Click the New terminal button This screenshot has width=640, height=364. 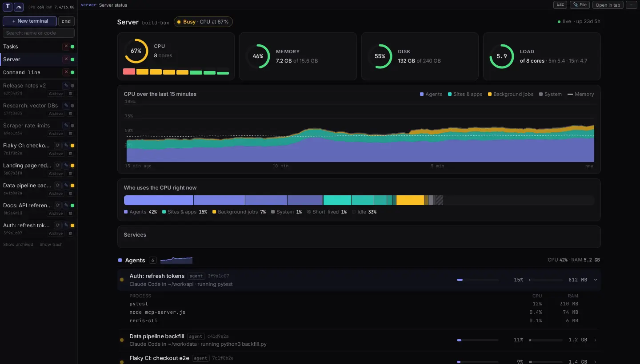tap(30, 21)
